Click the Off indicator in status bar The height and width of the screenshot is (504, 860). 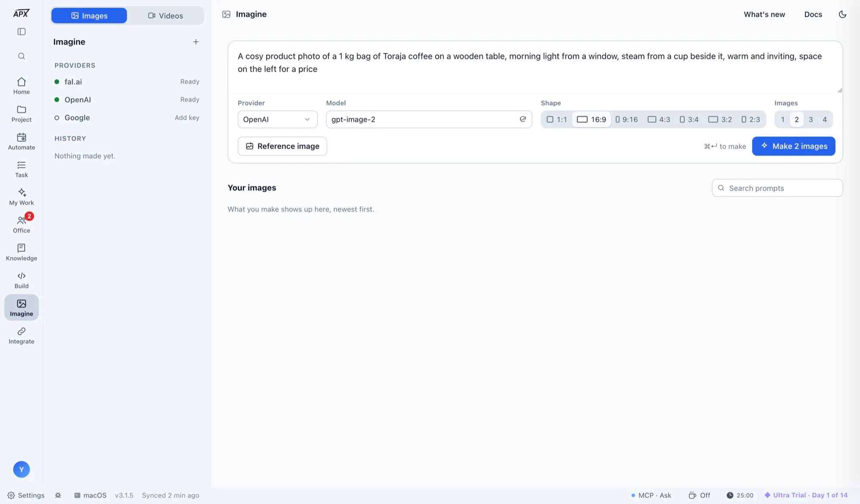(x=699, y=495)
